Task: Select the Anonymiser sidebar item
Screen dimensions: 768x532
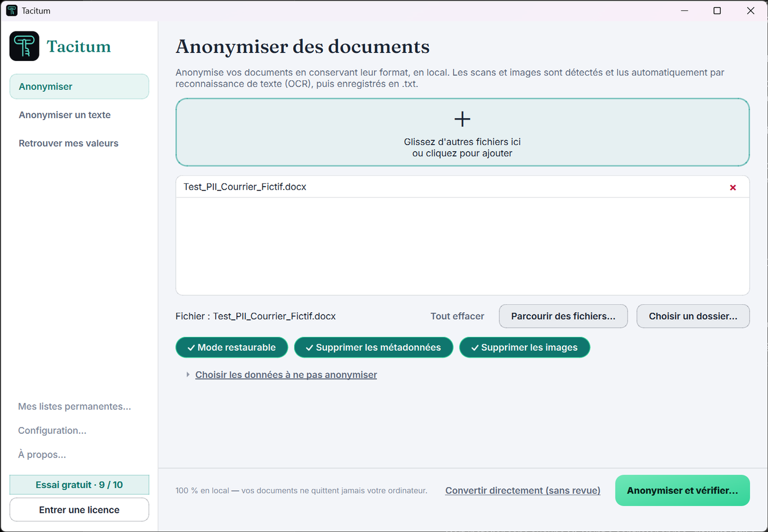Action: [x=79, y=87]
